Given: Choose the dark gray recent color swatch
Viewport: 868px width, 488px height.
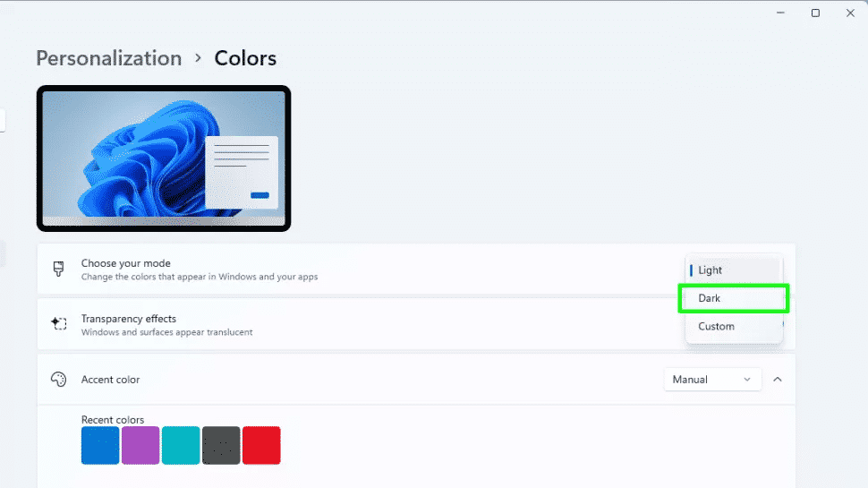Looking at the screenshot, I should point(221,445).
